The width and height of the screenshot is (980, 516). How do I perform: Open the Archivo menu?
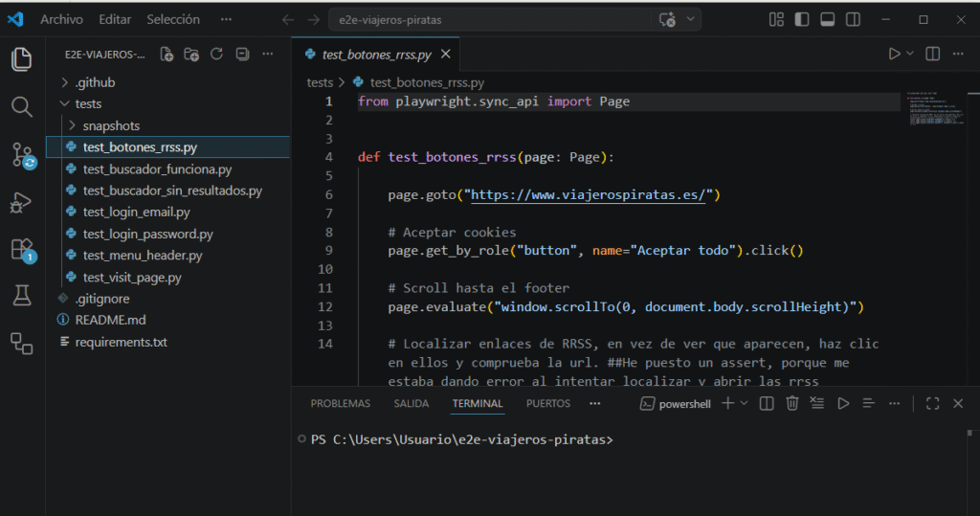(61, 19)
